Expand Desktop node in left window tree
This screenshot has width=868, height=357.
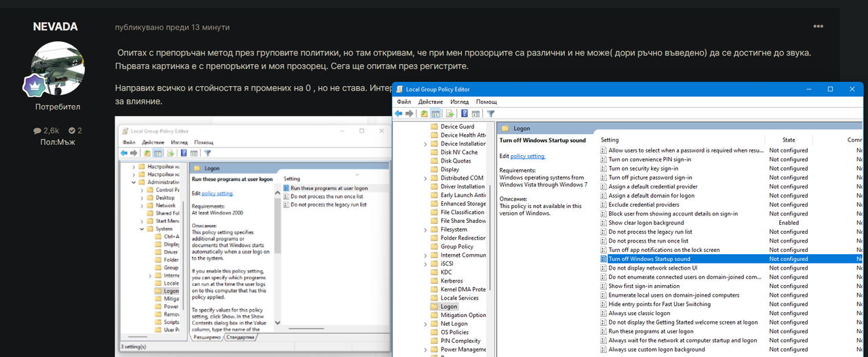tap(142, 198)
